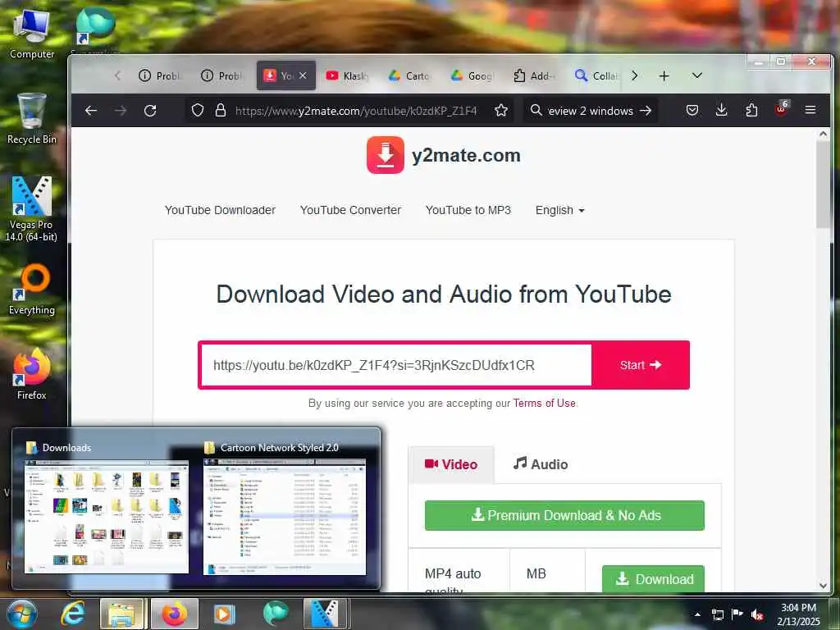
Task: Open a new tab with plus button
Action: (x=664, y=76)
